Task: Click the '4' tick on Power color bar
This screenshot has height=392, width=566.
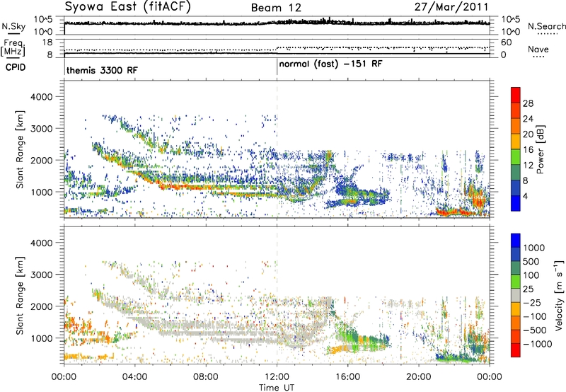Action: (526, 196)
